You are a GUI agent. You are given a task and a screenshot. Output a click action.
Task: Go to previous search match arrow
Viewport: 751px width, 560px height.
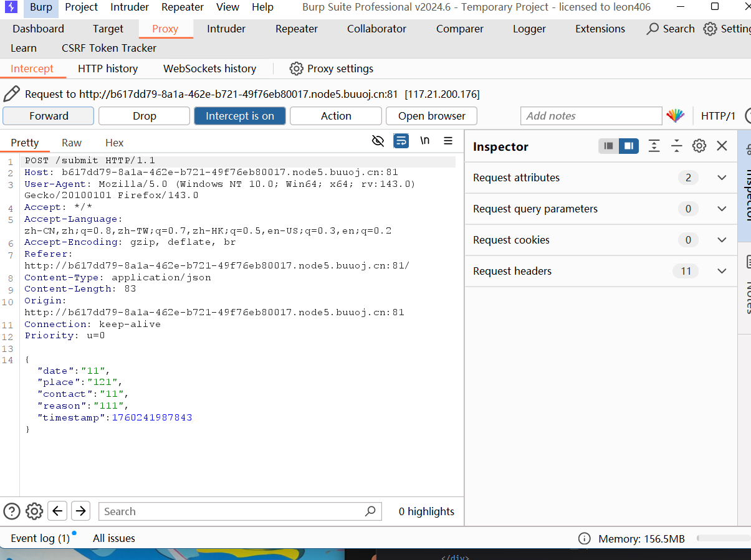point(57,511)
